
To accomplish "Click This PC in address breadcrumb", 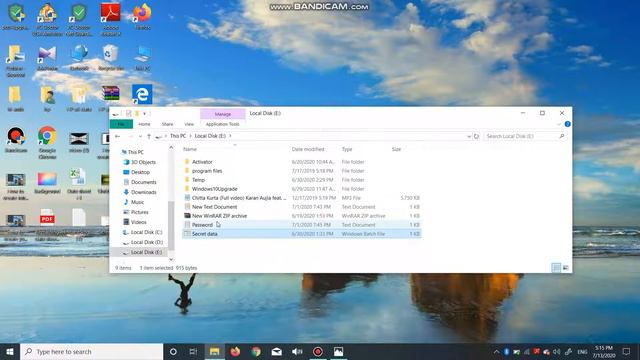I will pos(178,136).
